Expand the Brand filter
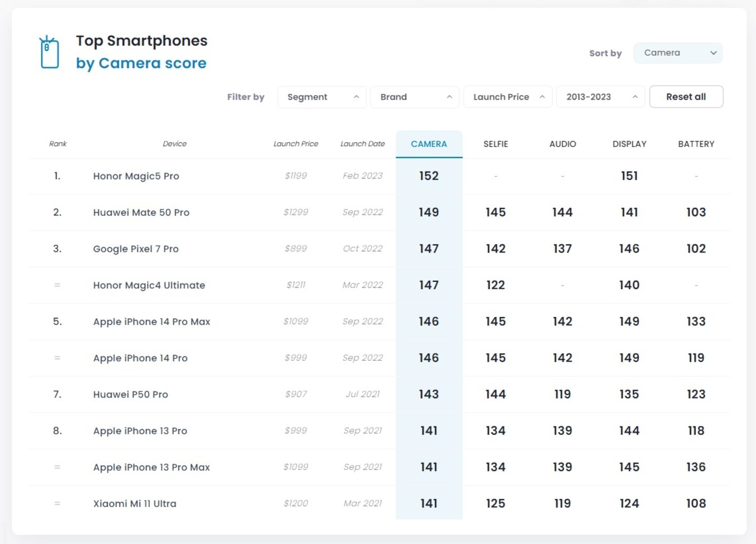The image size is (756, 544). pos(415,97)
